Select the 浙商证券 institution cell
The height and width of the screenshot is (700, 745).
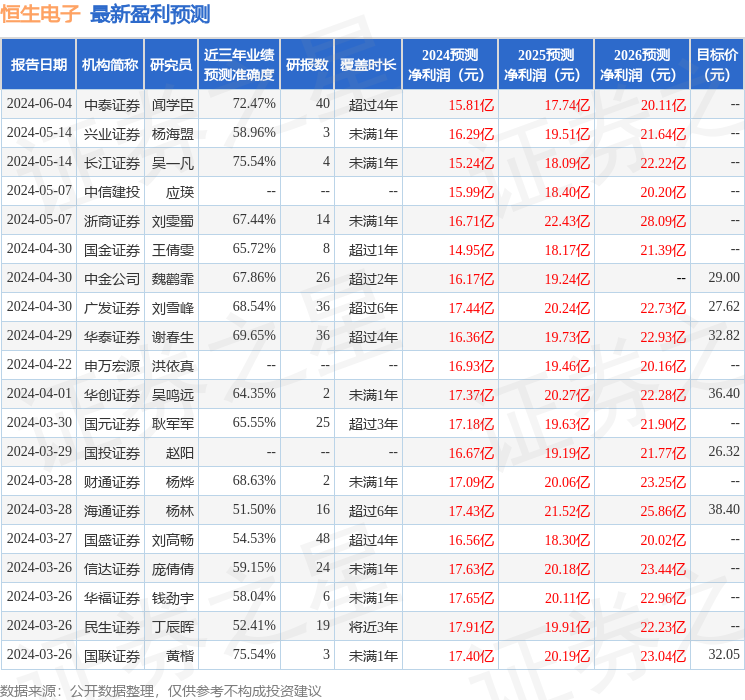point(112,221)
